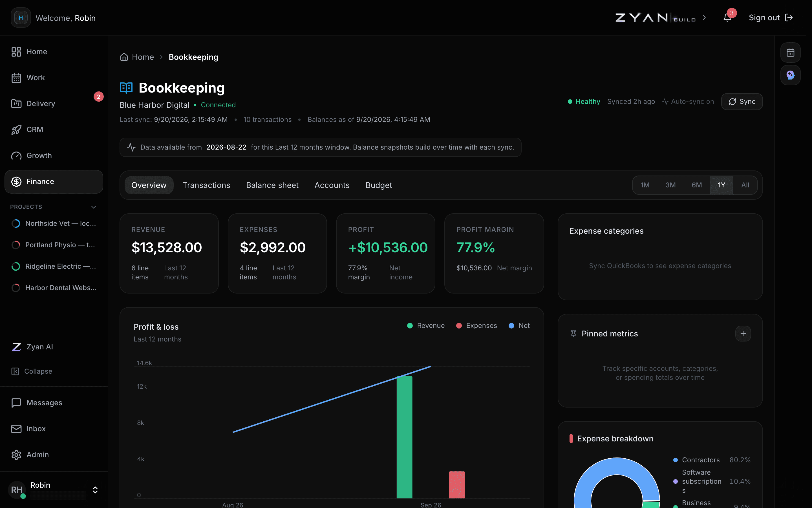
Task: Toggle Expenses series in chart legend
Action: (x=476, y=326)
